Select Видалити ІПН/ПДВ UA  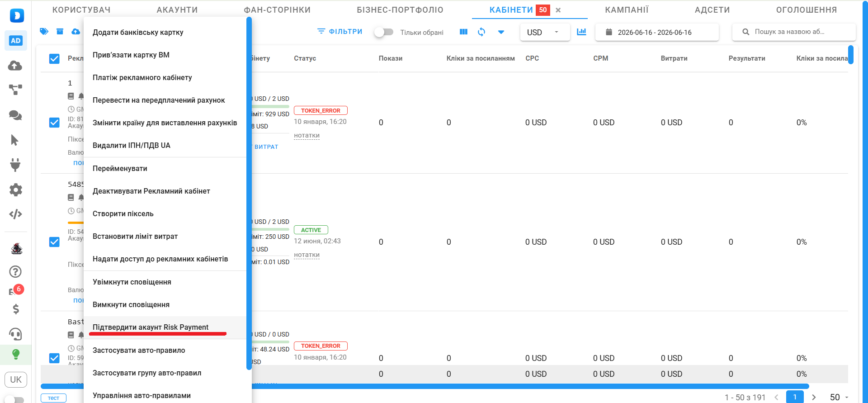click(x=165, y=145)
